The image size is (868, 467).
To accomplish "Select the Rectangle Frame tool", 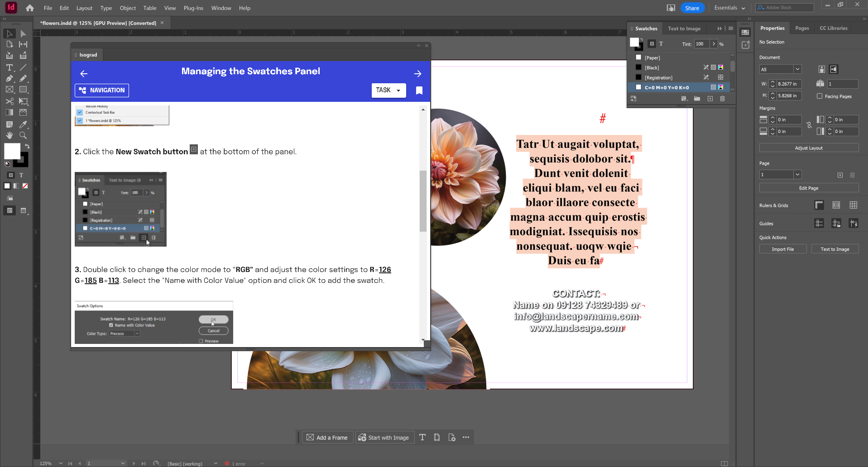I will coord(9,90).
